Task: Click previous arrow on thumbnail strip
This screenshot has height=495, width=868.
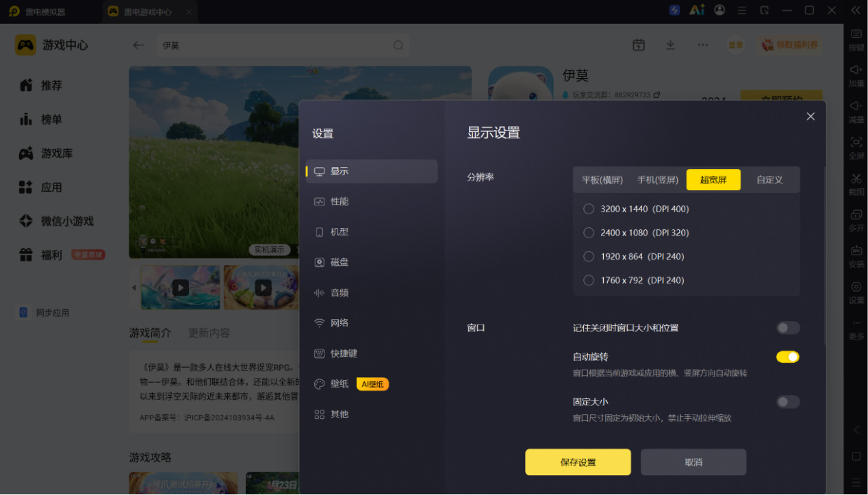Action: tap(134, 288)
